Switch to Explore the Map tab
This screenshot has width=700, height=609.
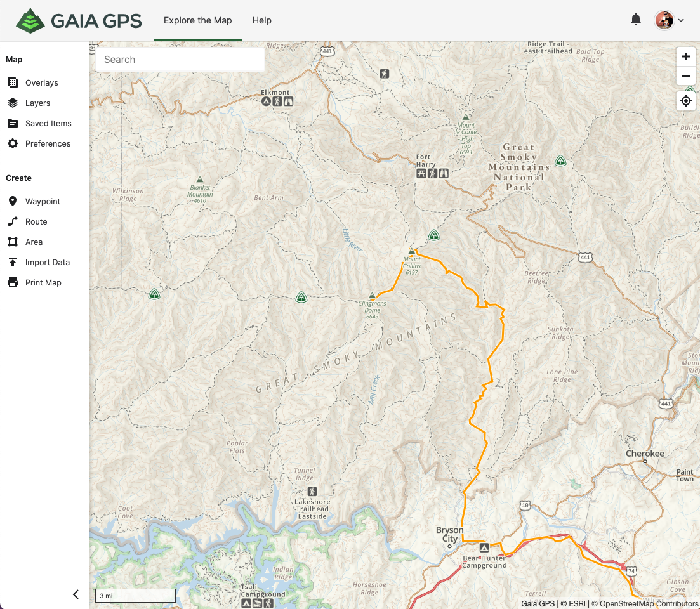point(197,20)
